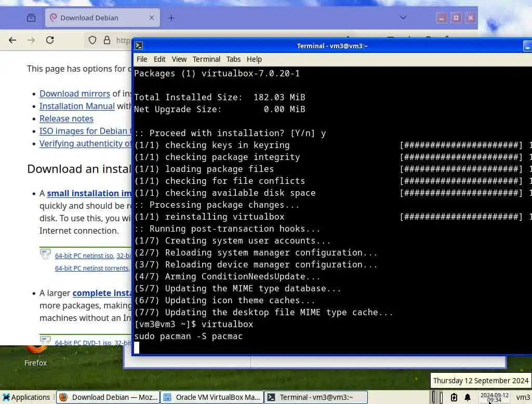Click terminal icon in the taskbar item

coord(271,397)
